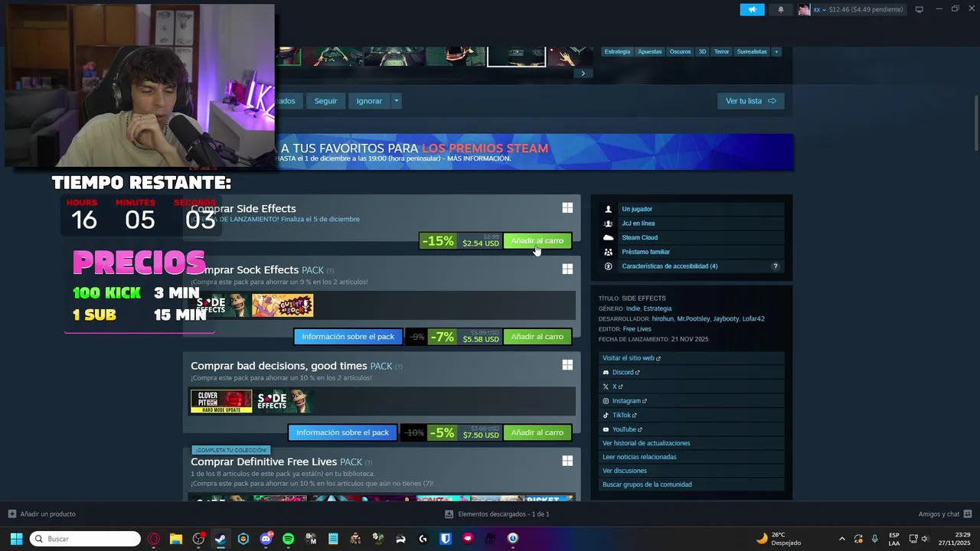The width and height of the screenshot is (980, 551).
Task: Open Visitar el sitio web link
Action: [631, 358]
